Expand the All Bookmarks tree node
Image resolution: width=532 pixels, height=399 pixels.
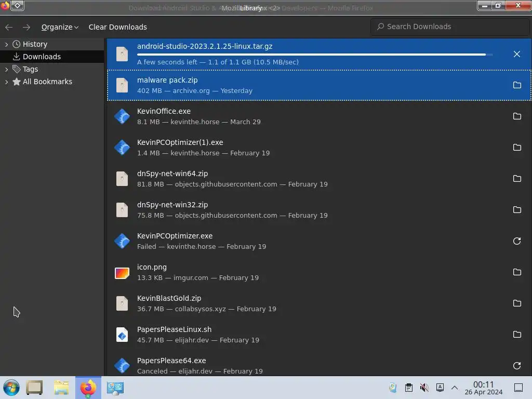(x=6, y=82)
